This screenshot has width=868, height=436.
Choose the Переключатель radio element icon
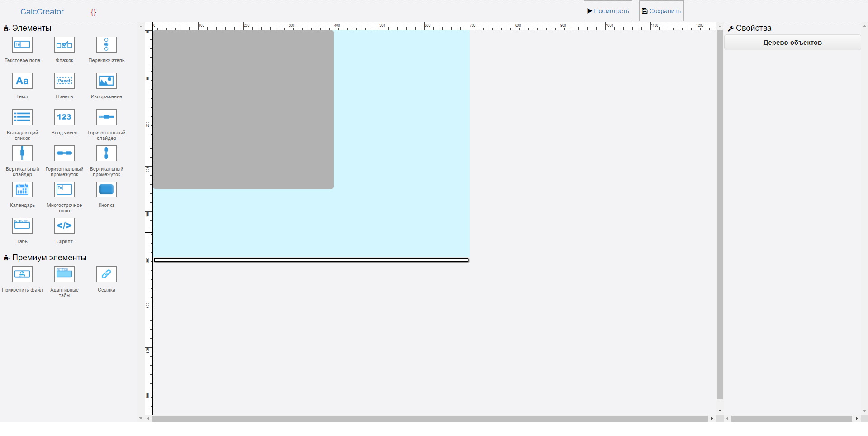106,45
